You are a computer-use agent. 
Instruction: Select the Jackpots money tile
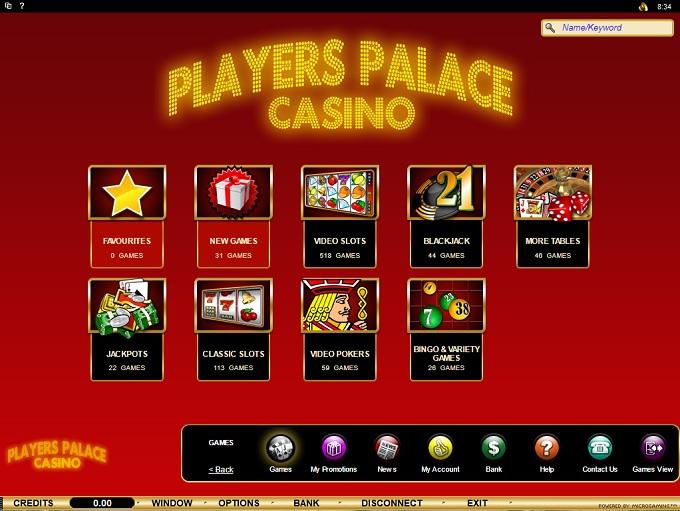coord(127,330)
